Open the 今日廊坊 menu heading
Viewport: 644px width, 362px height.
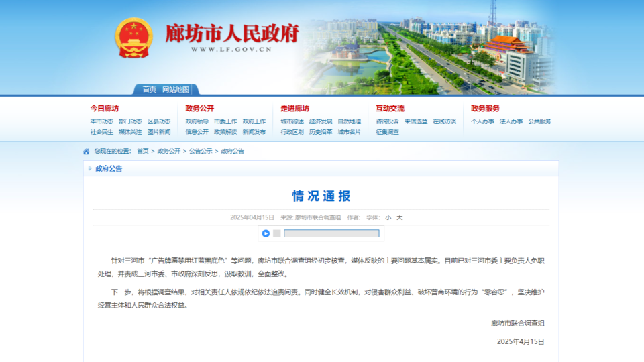(105, 109)
